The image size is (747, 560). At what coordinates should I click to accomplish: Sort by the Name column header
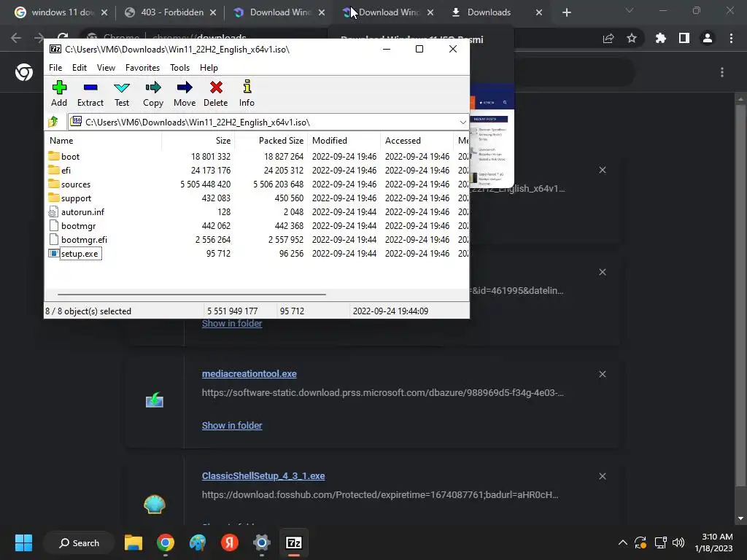tap(103, 141)
